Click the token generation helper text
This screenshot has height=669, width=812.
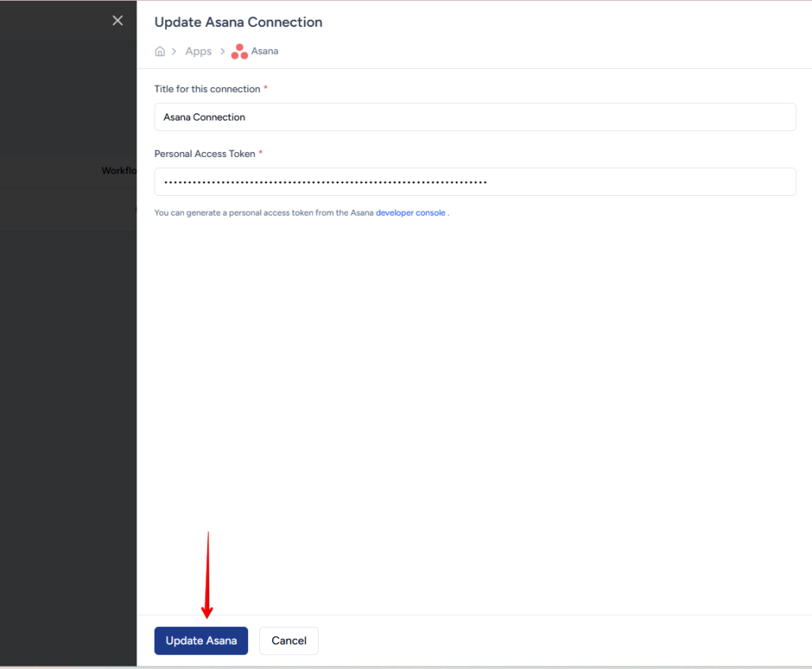pos(263,213)
